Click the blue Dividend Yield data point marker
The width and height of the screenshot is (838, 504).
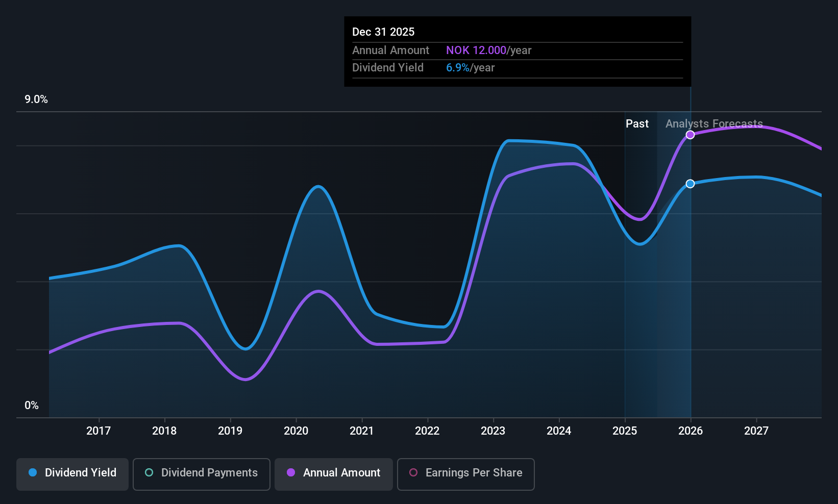[690, 184]
